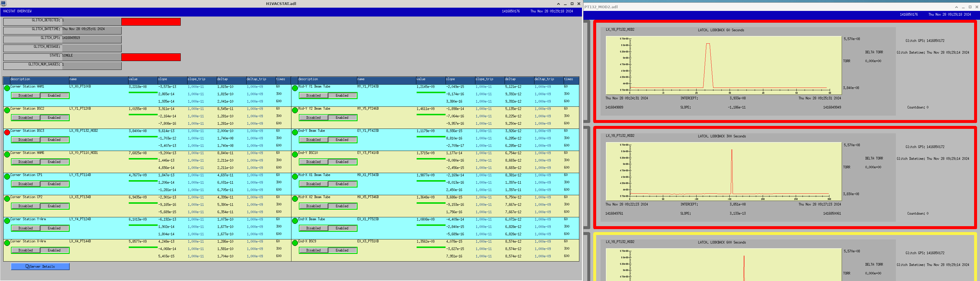This screenshot has width=980, height=281.
Task: Disable the Corner Station CP2 gauge
Action: pos(25,206)
